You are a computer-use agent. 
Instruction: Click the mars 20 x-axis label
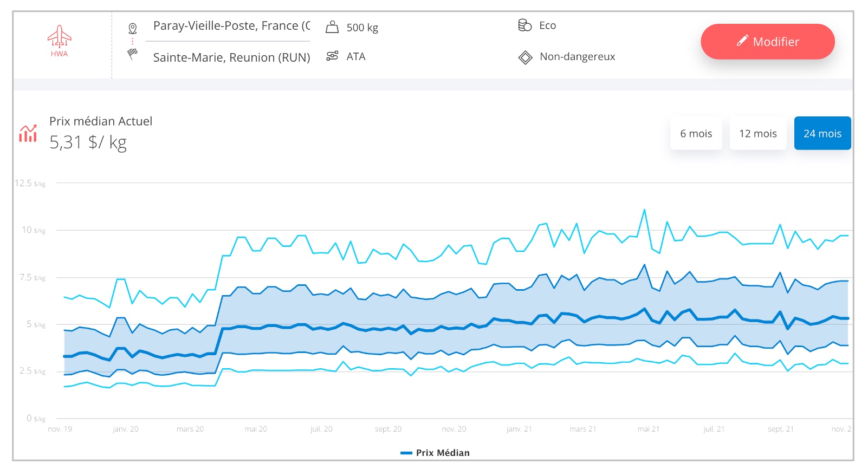[x=190, y=429]
